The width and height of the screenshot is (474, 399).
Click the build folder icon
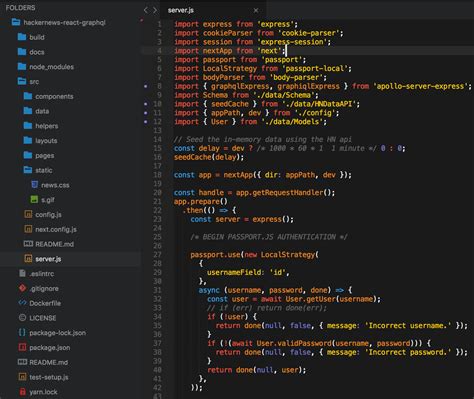point(22,37)
